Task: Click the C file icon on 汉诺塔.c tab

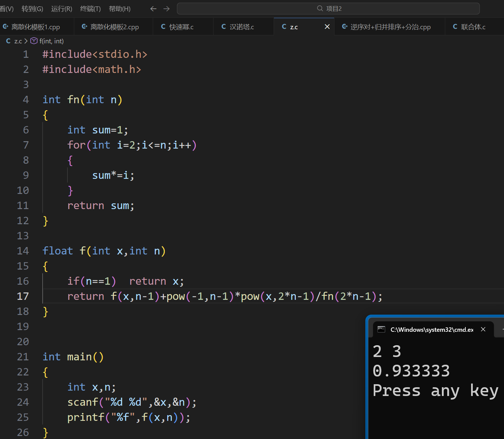Action: pyautogui.click(x=224, y=27)
